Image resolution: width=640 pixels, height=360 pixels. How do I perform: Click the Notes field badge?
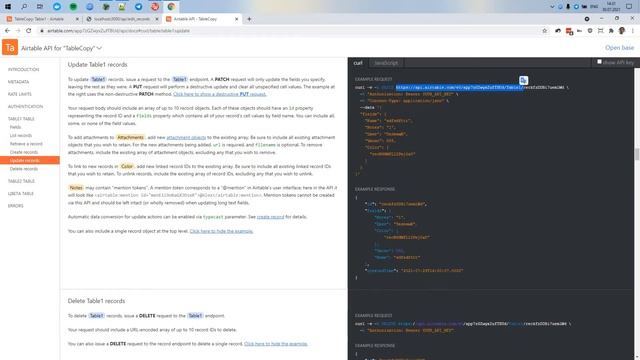pos(76,188)
